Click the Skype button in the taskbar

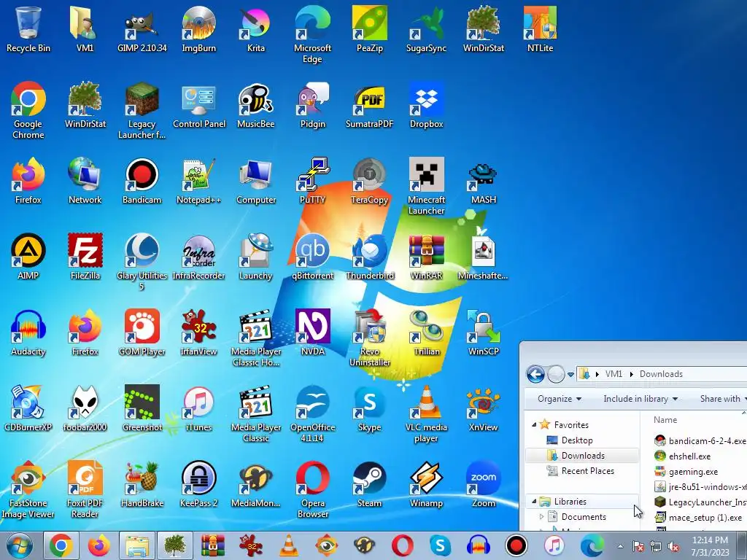pyautogui.click(x=440, y=545)
